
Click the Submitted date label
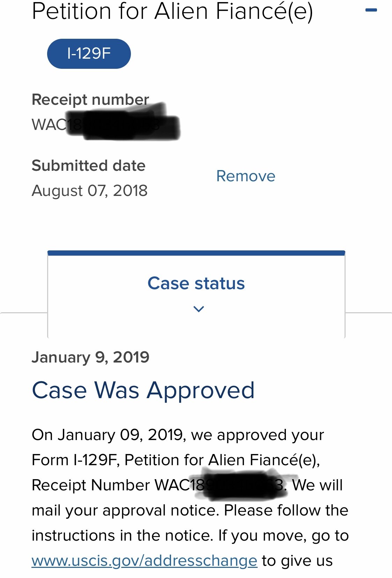[88, 166]
